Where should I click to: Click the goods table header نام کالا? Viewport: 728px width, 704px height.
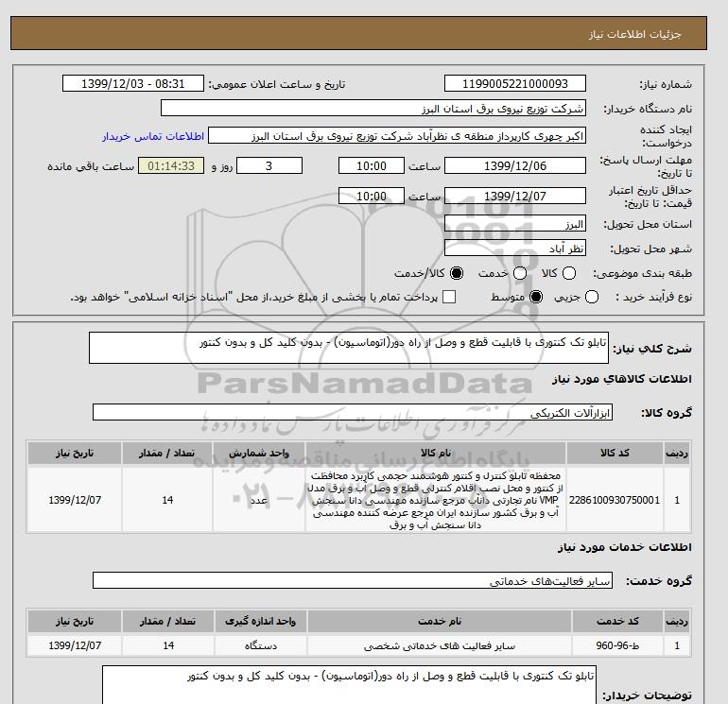tap(436, 453)
